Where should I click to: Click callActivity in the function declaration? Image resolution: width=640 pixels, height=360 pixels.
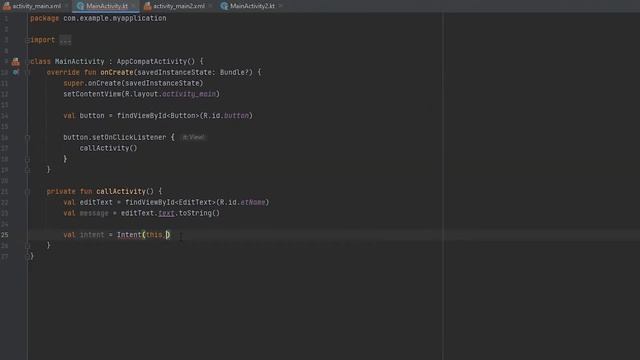click(121, 191)
